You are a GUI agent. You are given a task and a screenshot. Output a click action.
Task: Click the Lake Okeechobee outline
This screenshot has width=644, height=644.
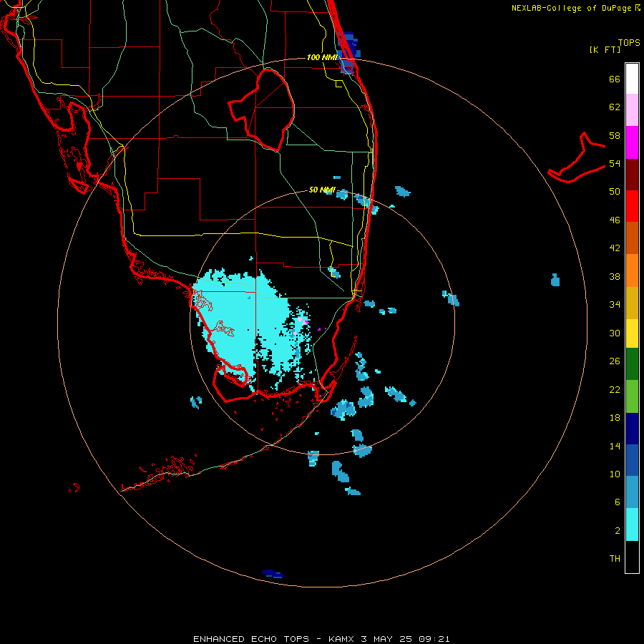point(262,109)
